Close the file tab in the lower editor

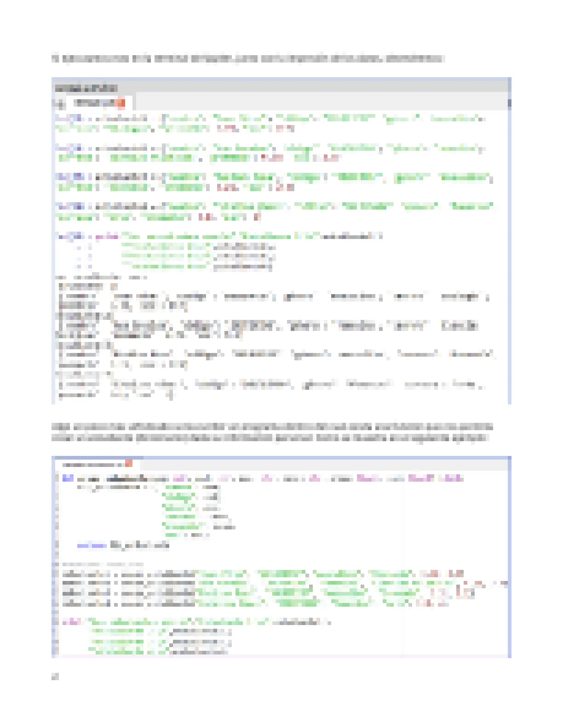coord(129,464)
